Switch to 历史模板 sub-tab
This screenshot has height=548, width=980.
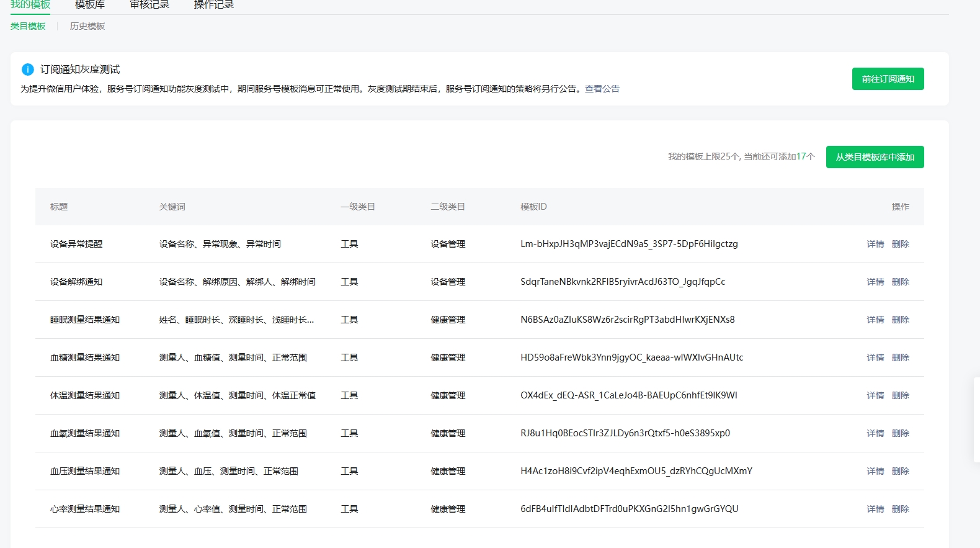click(87, 26)
